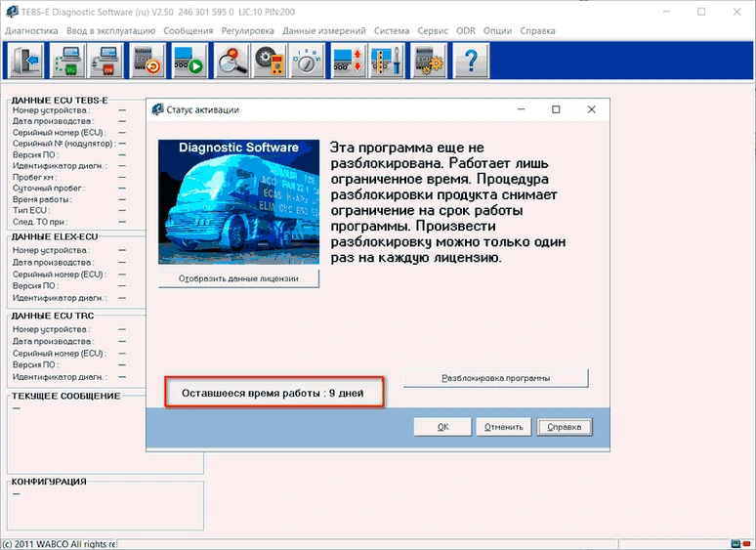
Task: Click Отобразить данные лицензии button
Action: pyautogui.click(x=238, y=278)
